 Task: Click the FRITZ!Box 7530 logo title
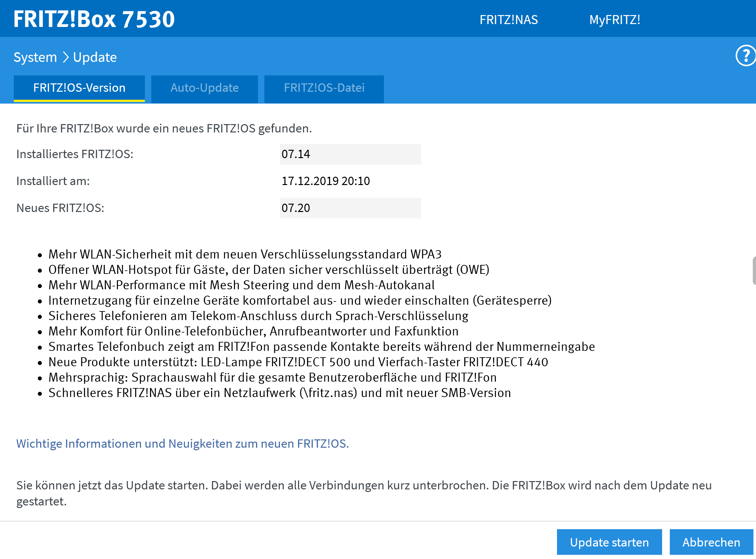point(94,19)
